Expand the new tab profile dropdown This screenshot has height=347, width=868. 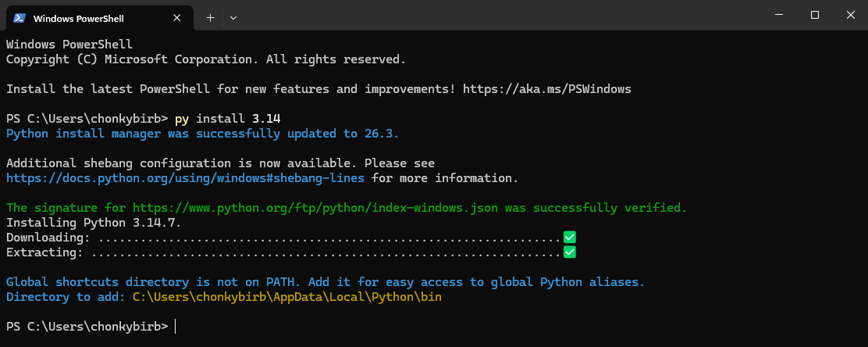[x=233, y=18]
